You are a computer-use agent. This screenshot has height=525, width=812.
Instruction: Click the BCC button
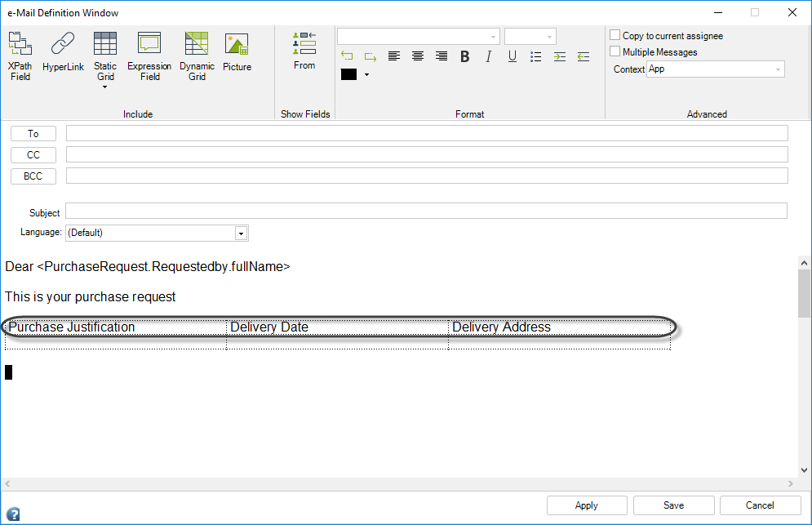click(33, 176)
